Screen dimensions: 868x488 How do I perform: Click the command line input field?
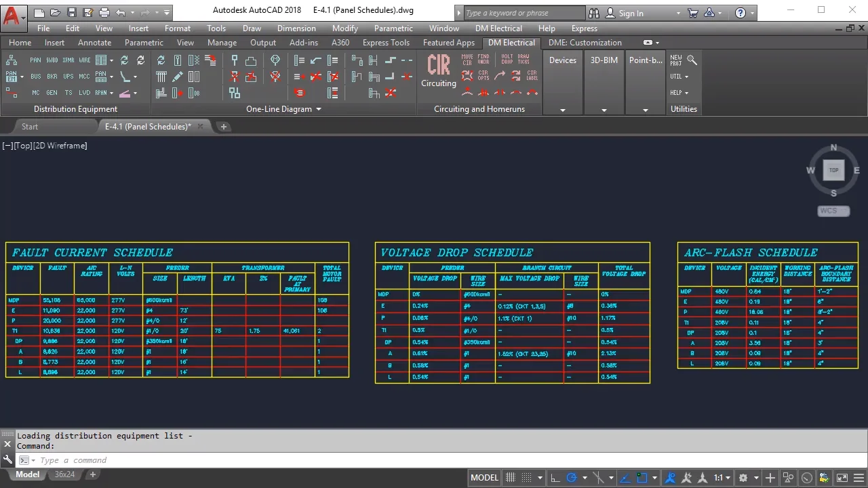coord(271,460)
